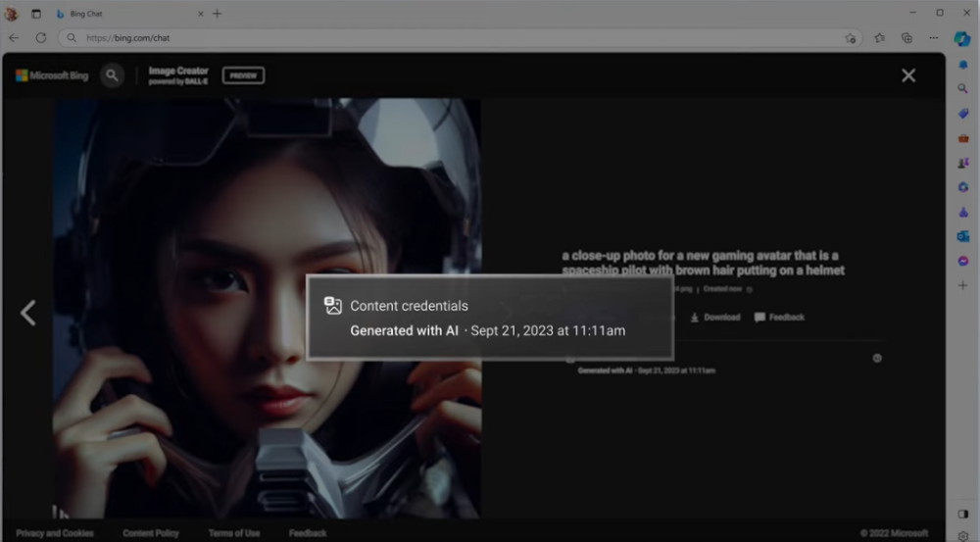Screen dimensions: 980x542
Task: Open the sidebar Games chess icon
Action: 963,163
